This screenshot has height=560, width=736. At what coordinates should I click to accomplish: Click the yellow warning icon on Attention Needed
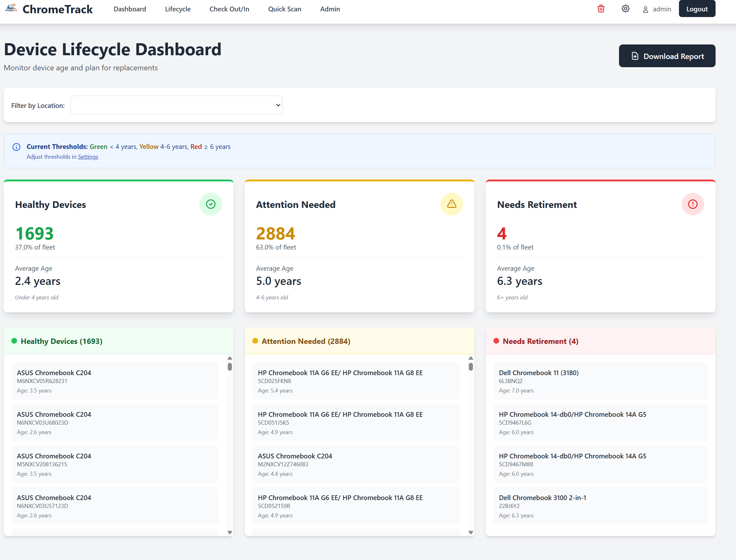[x=452, y=204]
